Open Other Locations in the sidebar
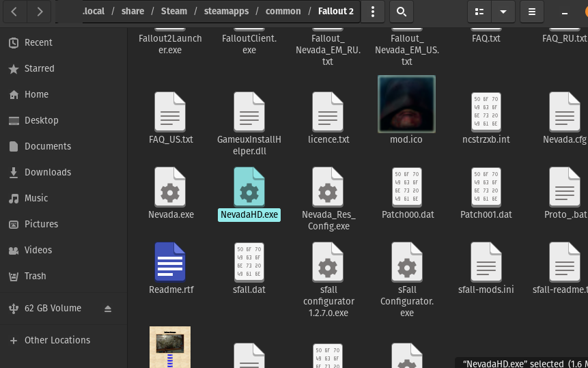The height and width of the screenshot is (368, 588). coord(64,340)
